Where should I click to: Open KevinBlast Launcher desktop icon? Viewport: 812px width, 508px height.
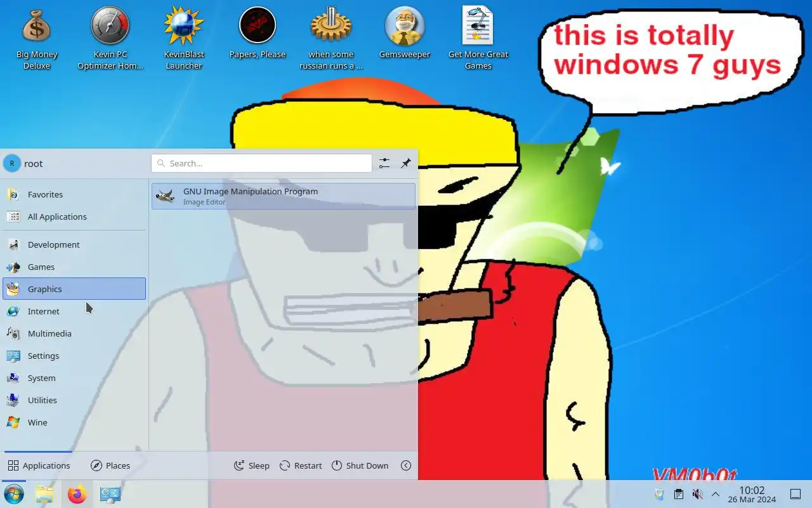pyautogui.click(x=184, y=39)
